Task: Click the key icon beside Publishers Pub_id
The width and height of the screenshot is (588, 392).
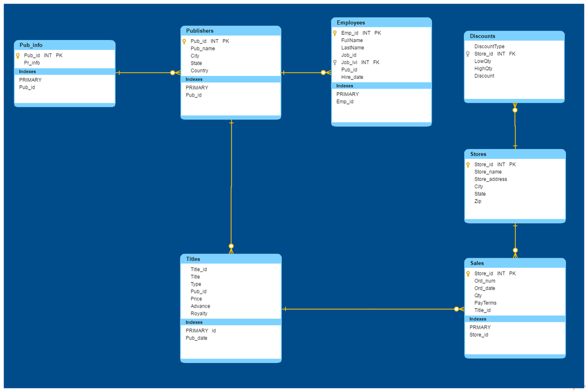Action: tap(184, 42)
